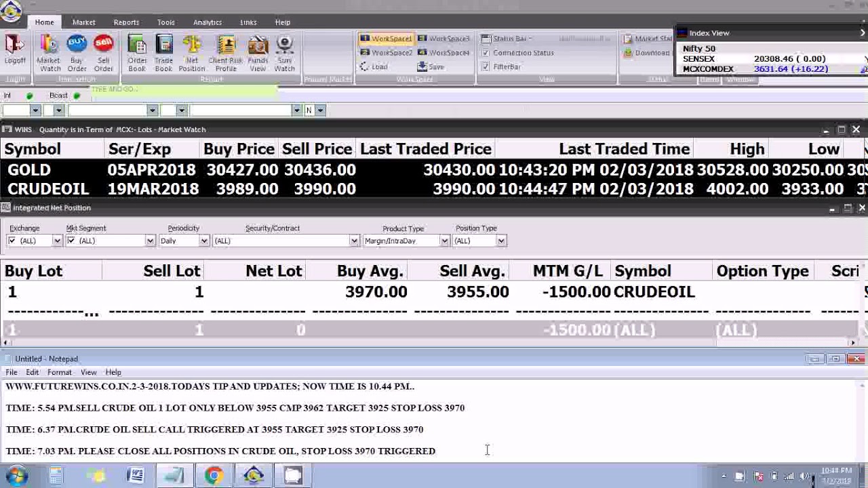Viewport: 868px width, 488px height.
Task: Toggle the Mkt Segment (ALL) checkbox
Action: point(71,241)
